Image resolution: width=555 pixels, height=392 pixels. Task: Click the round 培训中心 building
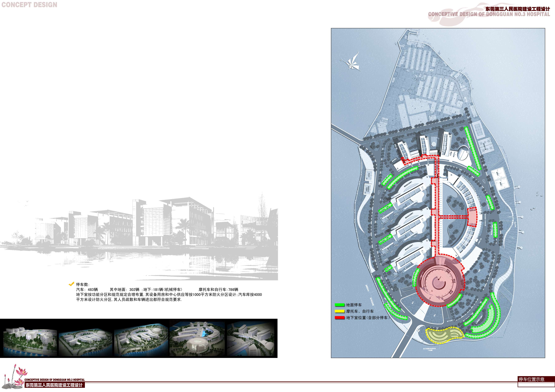point(463,153)
